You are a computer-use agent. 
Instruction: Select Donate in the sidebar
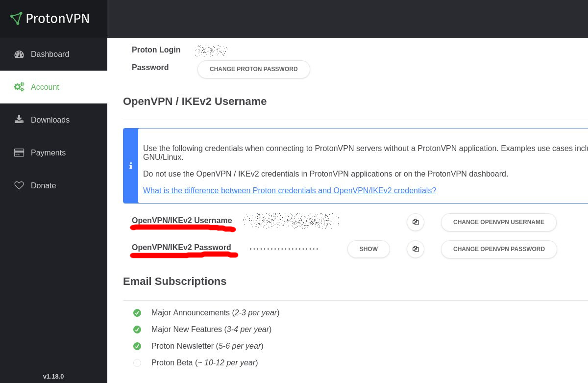[x=53, y=185]
